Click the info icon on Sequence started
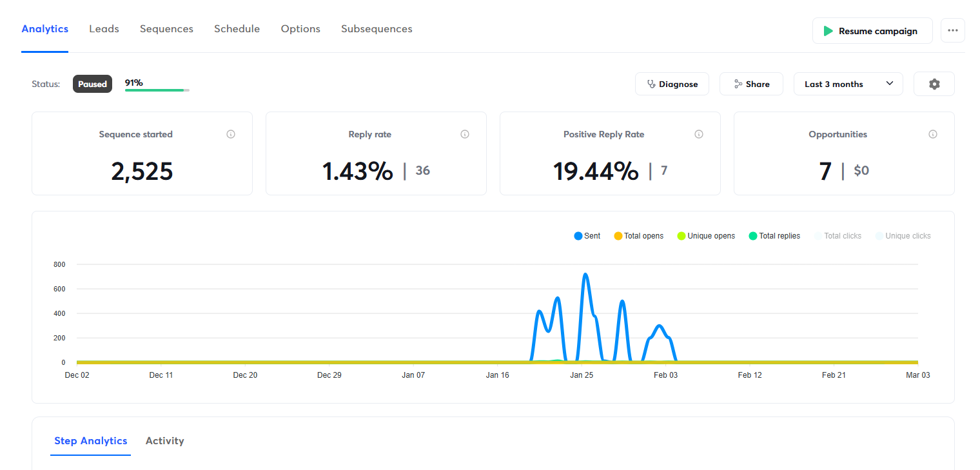This screenshot has width=980, height=470. point(231,134)
